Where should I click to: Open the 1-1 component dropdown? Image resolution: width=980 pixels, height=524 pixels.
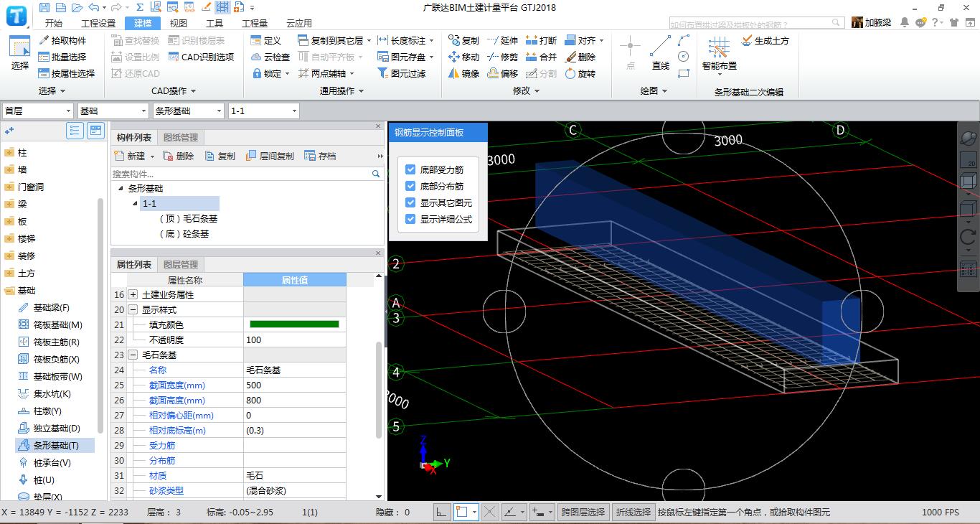coord(263,111)
